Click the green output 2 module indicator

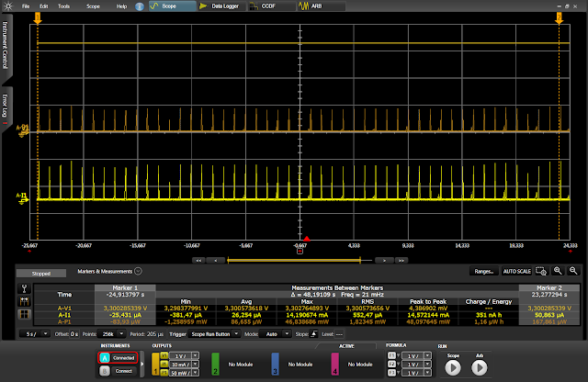coord(215,364)
